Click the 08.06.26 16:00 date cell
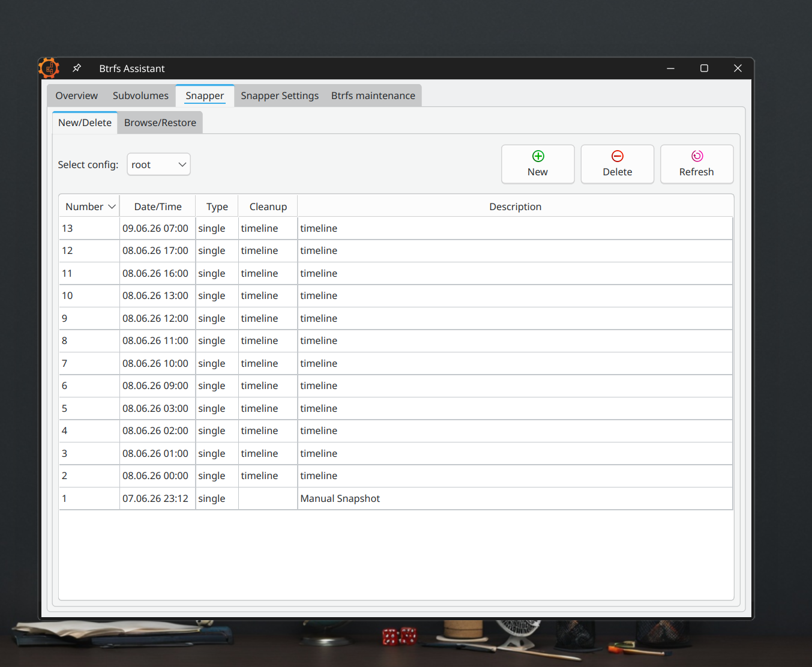 [158, 273]
